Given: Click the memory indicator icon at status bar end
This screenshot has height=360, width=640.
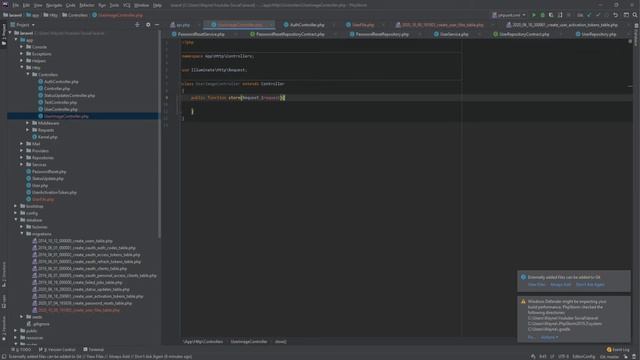Looking at the screenshot, I should 634,356.
